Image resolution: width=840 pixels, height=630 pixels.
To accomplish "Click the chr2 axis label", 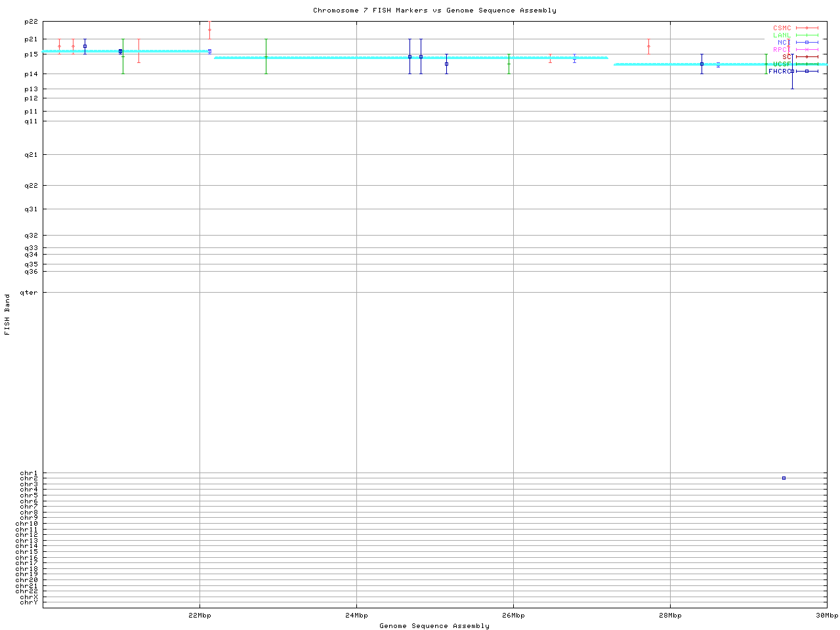I will [x=29, y=479].
